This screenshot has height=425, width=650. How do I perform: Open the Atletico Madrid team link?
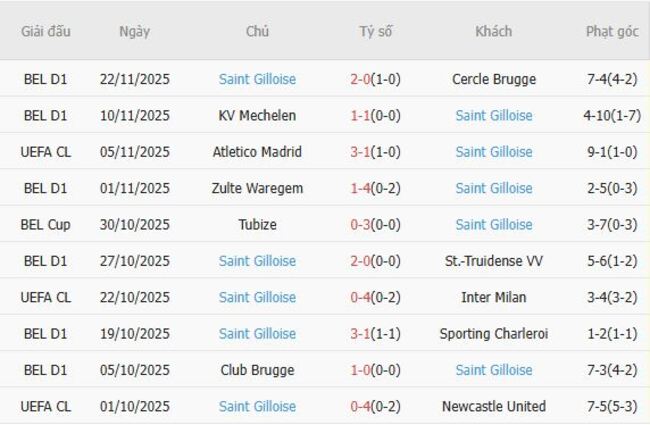pyautogui.click(x=257, y=152)
